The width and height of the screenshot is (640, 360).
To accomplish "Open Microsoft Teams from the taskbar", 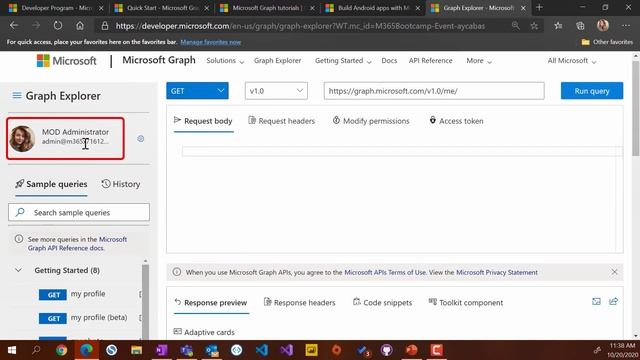I will pos(187,350).
